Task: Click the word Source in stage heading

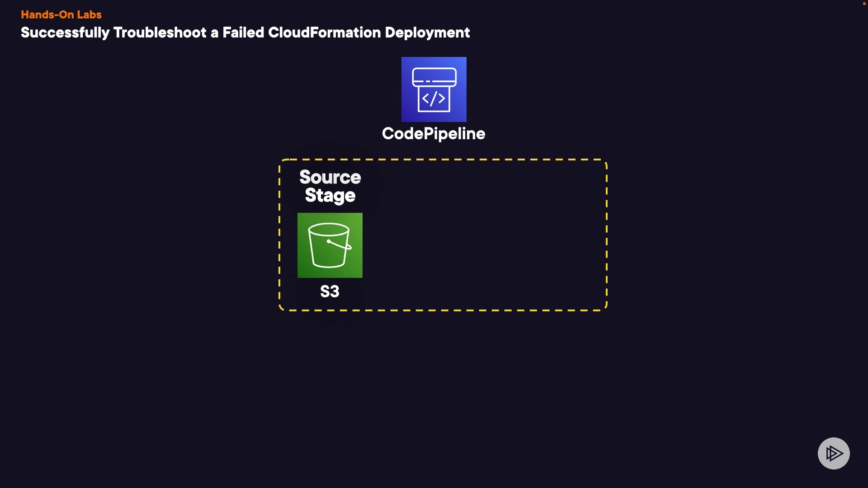Action: tap(330, 177)
